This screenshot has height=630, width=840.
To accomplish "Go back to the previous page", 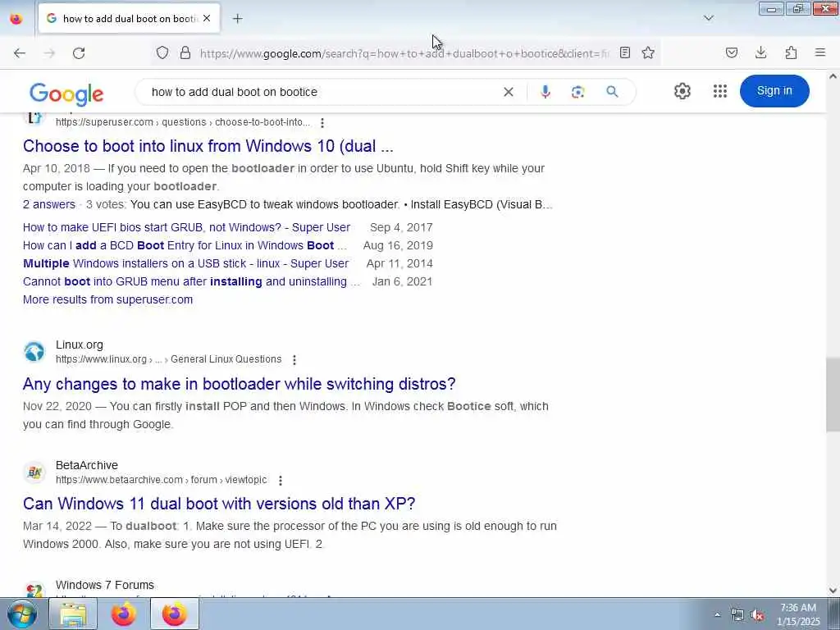I will [20, 53].
